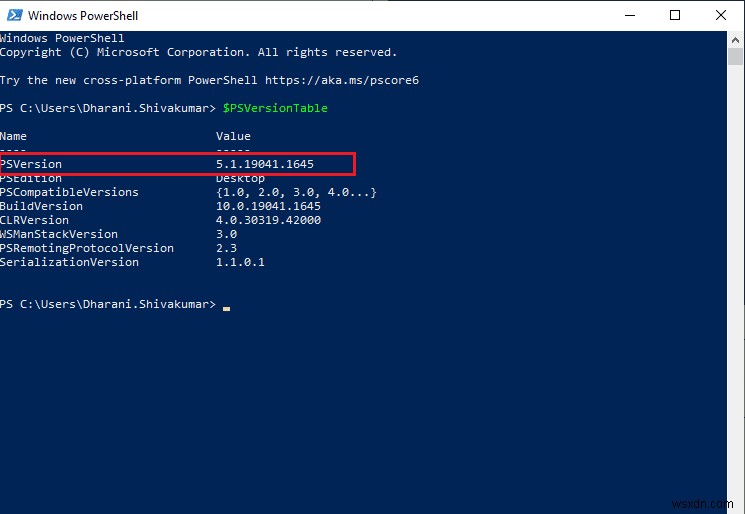Click the https://aka.ms/pscore6 URL text
Viewport: 745px width, 514px height.
[342, 80]
